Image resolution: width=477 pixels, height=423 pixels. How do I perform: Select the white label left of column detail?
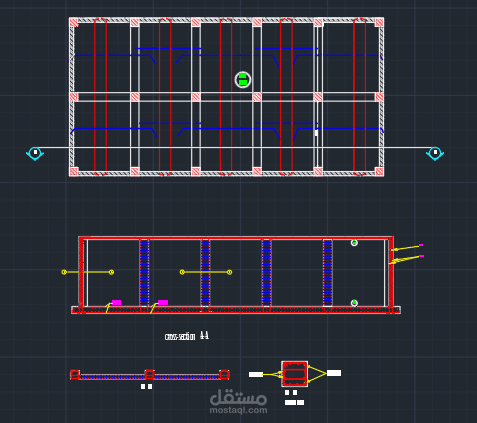coord(256,375)
